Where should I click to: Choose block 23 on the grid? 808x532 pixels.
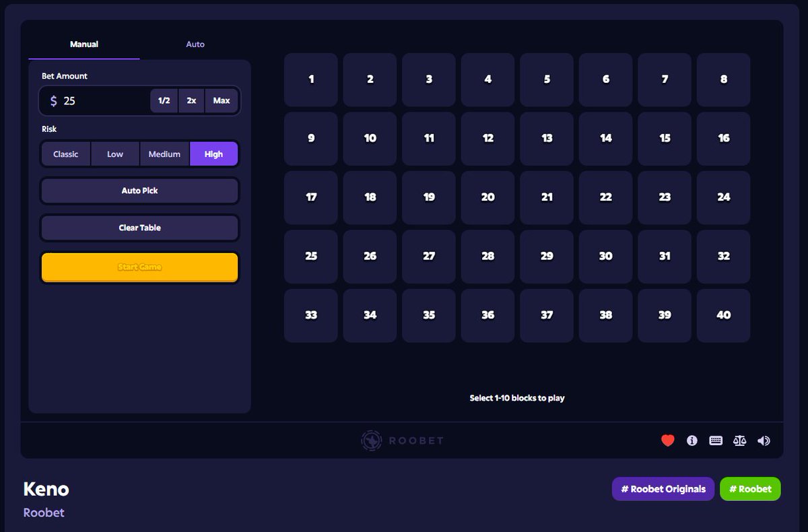665,197
